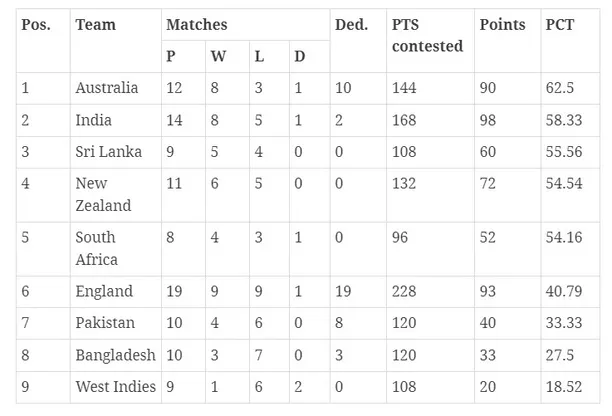612x416 pixels.
Task: Click the PCT column header
Action: coord(559,24)
